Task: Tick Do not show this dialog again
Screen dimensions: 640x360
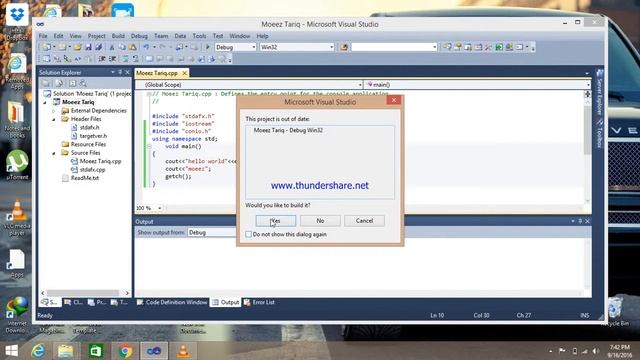Action: 249,234
